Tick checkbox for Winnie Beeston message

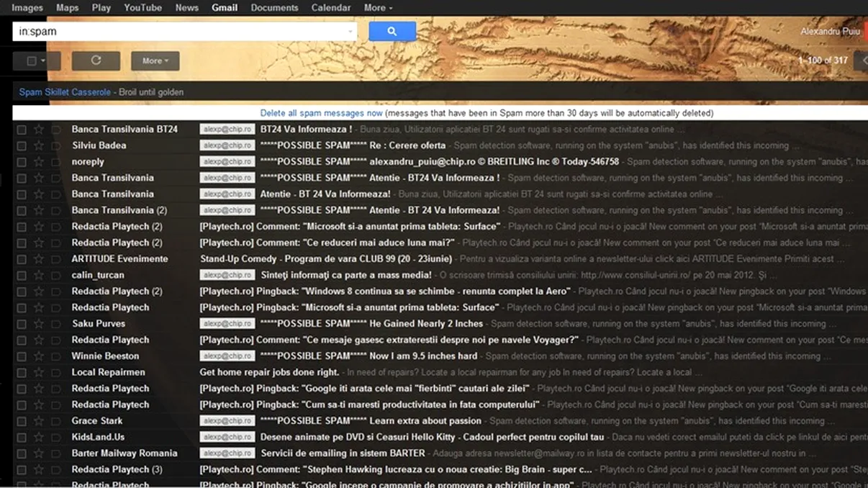coord(22,356)
